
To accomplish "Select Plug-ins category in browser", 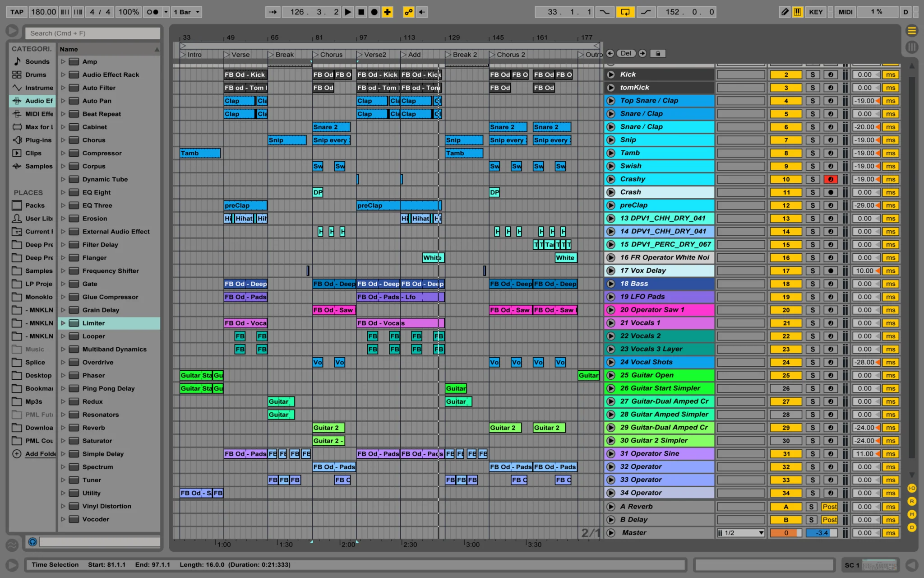I will tap(32, 140).
